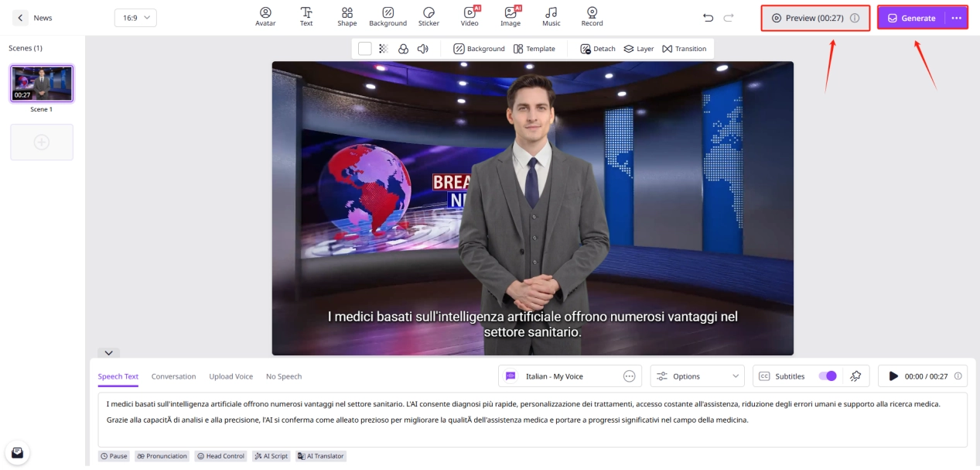
Task: Select the Scene 1 thumbnail
Action: click(x=42, y=84)
